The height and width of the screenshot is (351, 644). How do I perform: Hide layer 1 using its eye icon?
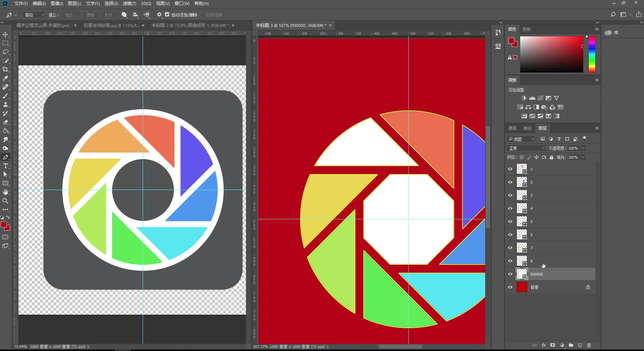click(x=510, y=169)
